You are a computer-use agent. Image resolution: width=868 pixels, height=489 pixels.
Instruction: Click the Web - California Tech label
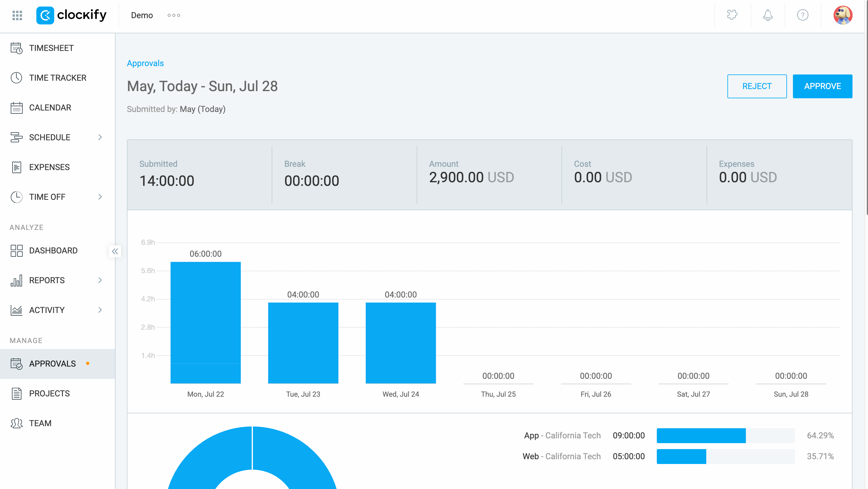tap(561, 456)
